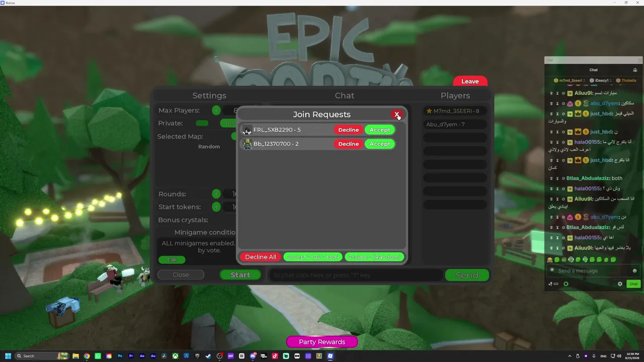Launch After Effects from taskbar
This screenshot has width=644, height=362.
click(142, 356)
